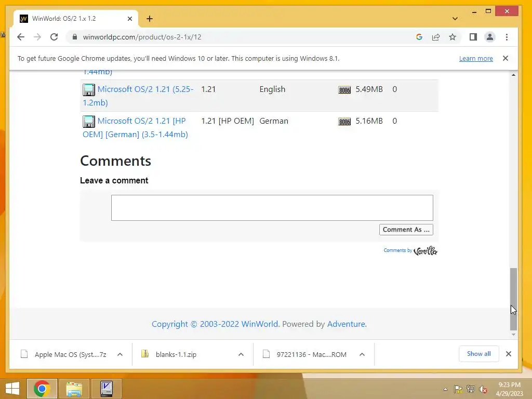Click the page vertical scrollbar thumb
532x399 pixels.
click(x=513, y=299)
